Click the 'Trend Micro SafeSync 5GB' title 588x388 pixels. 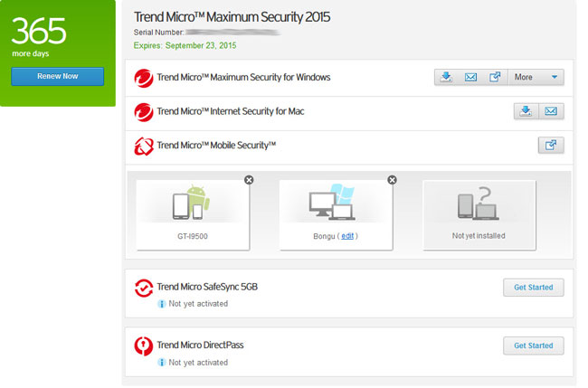point(207,288)
